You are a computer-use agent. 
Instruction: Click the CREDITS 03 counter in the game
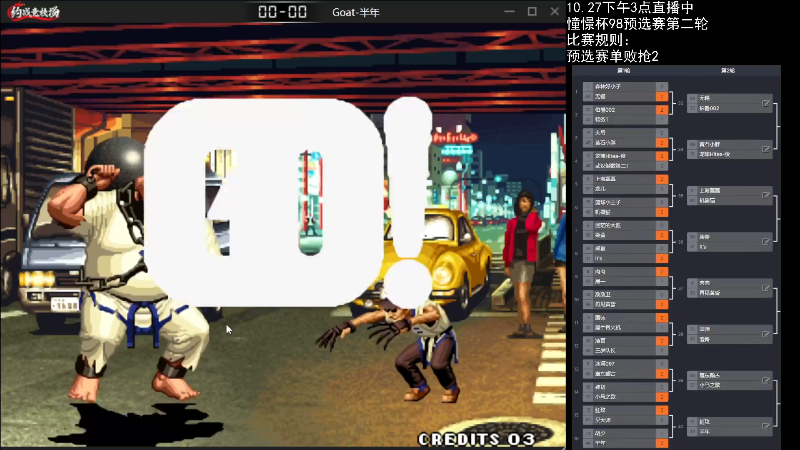[476, 439]
